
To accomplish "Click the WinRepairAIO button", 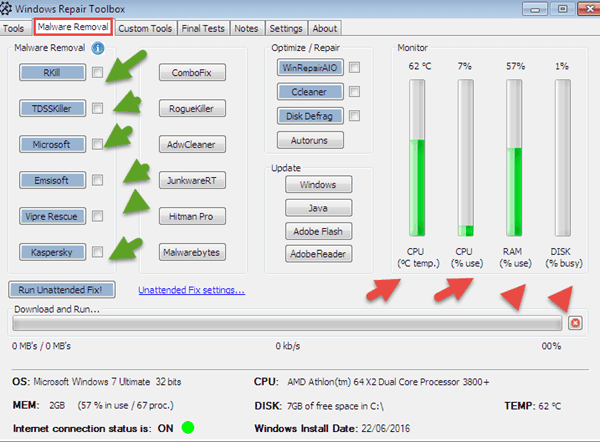I will click(x=310, y=67).
